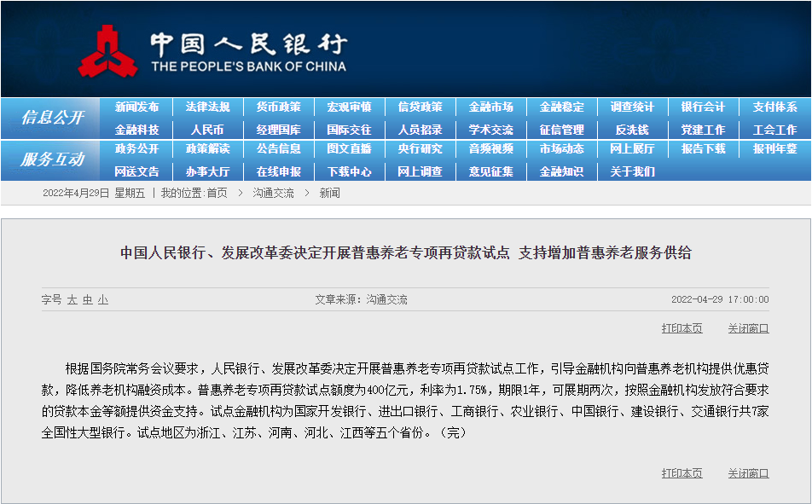Viewport: 812px width, 504px height.
Task: Open 公告信息 page
Action: [x=279, y=149]
